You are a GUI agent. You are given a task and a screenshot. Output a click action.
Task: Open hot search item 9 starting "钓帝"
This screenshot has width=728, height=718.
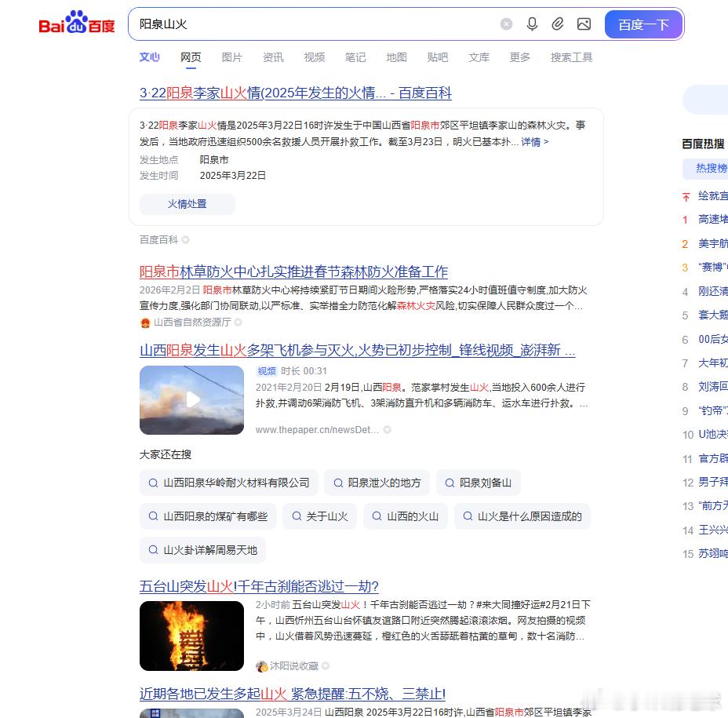[706, 411]
